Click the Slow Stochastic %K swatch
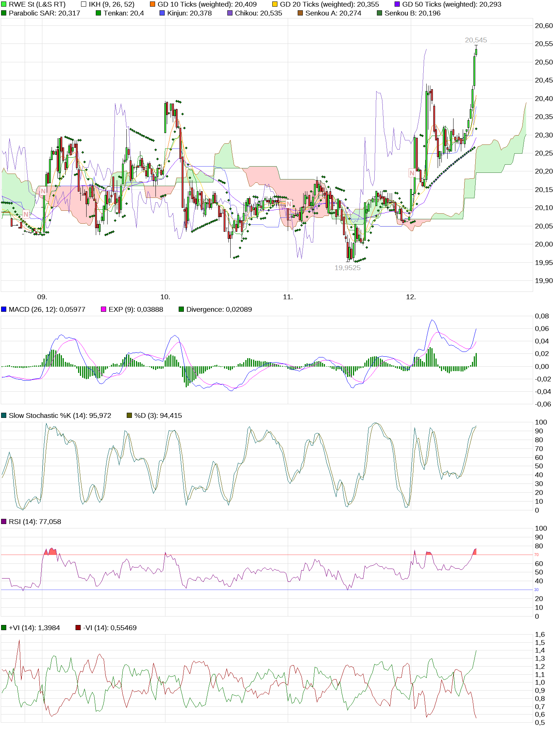The image size is (560, 730). (x=4, y=416)
